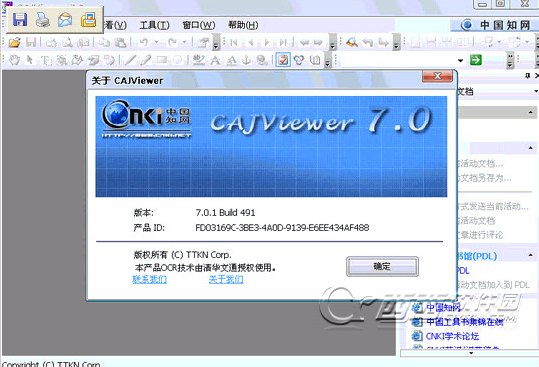Click the First page navigation icon
This screenshot has height=367, width=539.
click(x=234, y=43)
